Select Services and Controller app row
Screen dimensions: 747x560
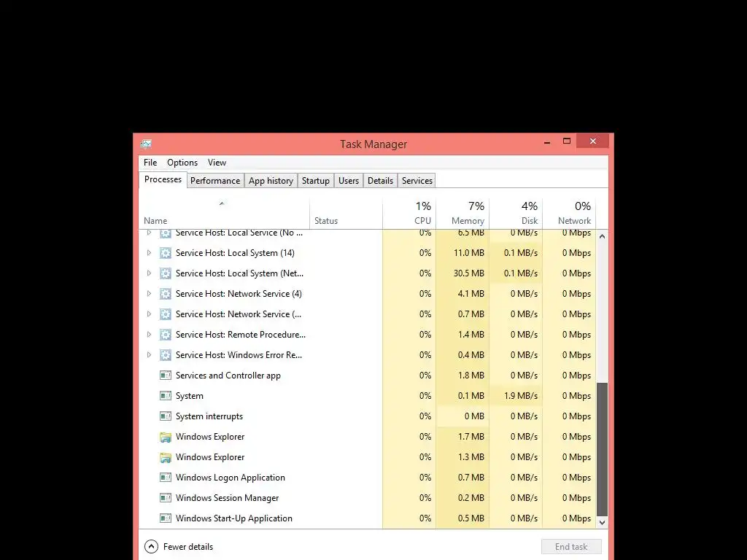click(368, 376)
